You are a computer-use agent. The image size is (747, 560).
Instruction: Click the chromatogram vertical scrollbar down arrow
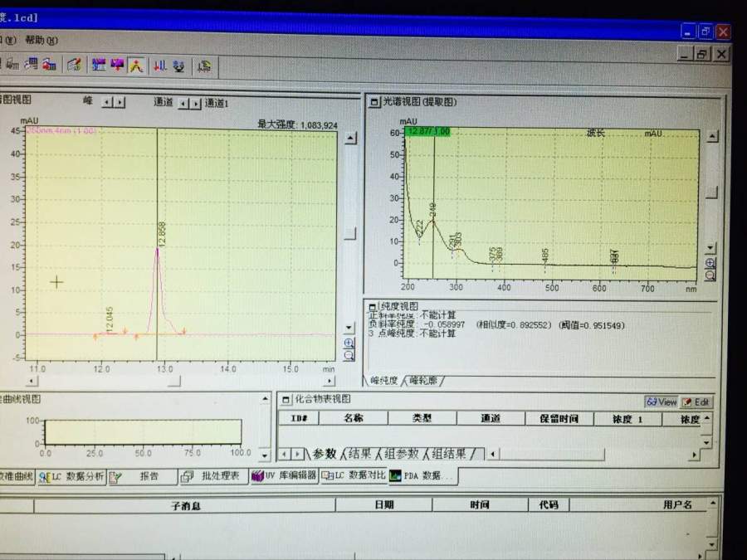pyautogui.click(x=349, y=328)
